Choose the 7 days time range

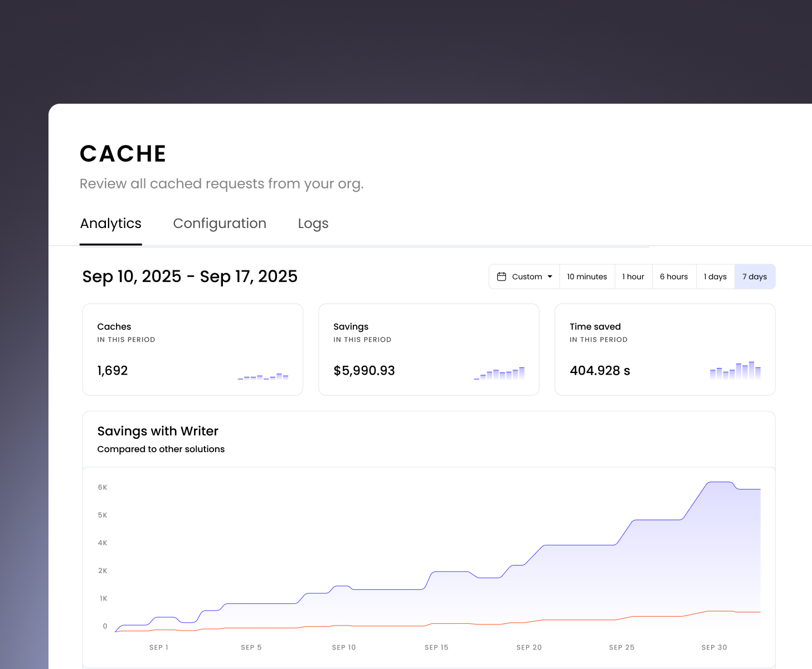[755, 277]
